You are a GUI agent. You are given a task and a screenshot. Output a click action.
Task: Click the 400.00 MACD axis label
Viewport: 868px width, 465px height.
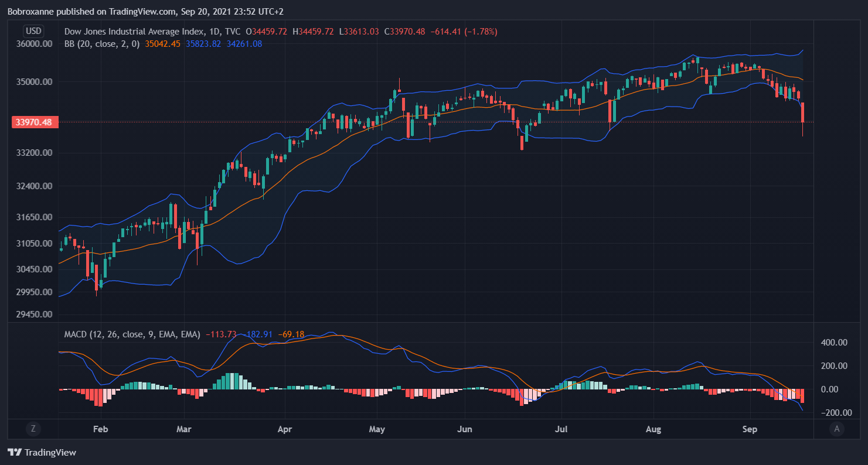coord(835,343)
